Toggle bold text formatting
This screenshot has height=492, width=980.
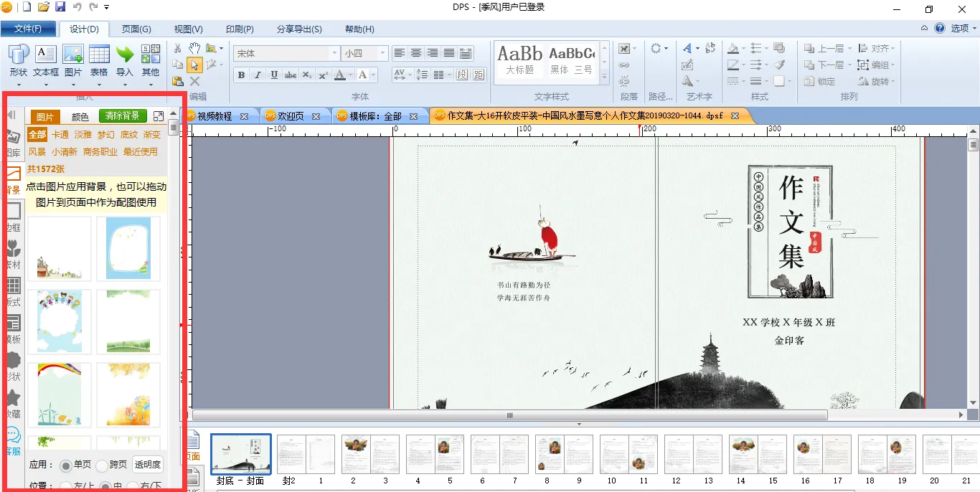(241, 75)
